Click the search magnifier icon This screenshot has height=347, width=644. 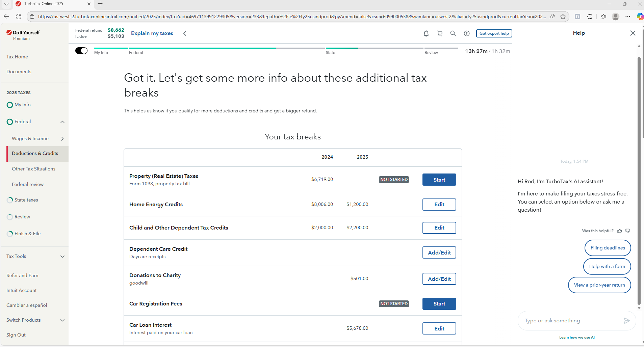click(x=453, y=33)
